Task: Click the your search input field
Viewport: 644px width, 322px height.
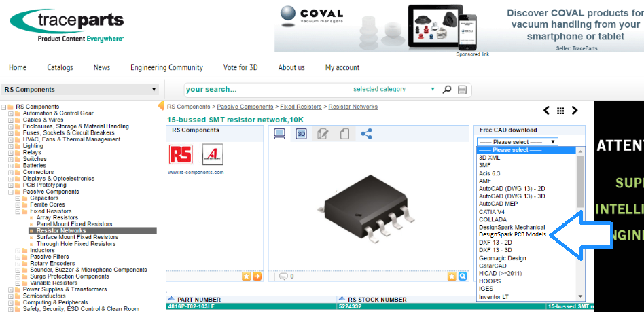Action: coord(267,90)
